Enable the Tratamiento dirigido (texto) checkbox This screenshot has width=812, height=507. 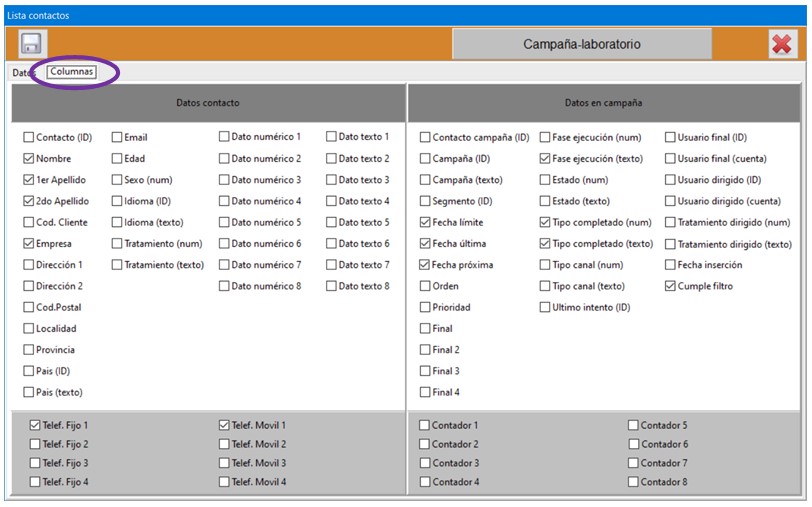(x=670, y=244)
